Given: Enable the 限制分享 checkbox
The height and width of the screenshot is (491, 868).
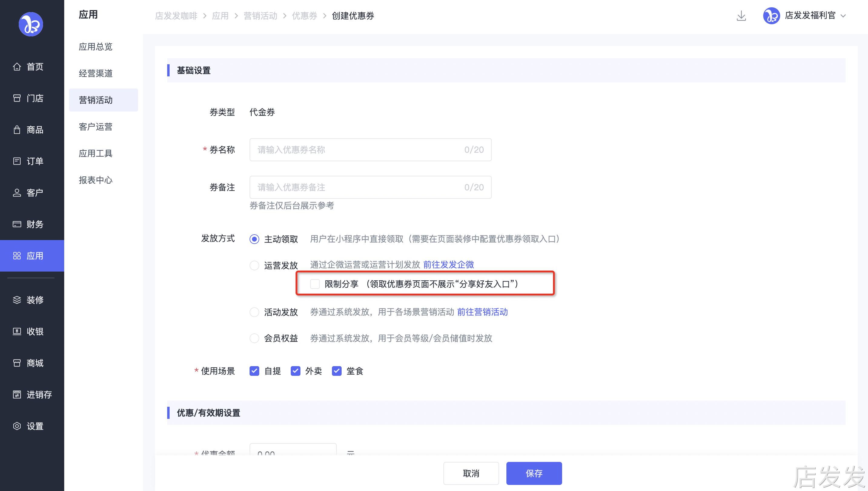Looking at the screenshot, I should [x=315, y=284].
